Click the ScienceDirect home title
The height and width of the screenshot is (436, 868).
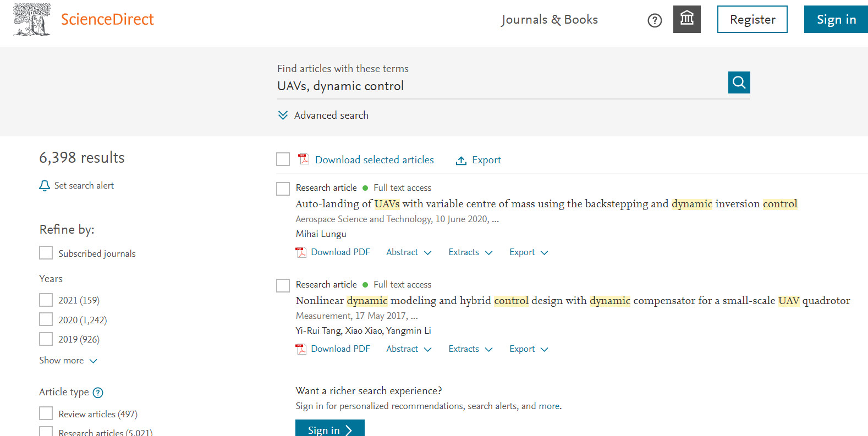click(107, 19)
